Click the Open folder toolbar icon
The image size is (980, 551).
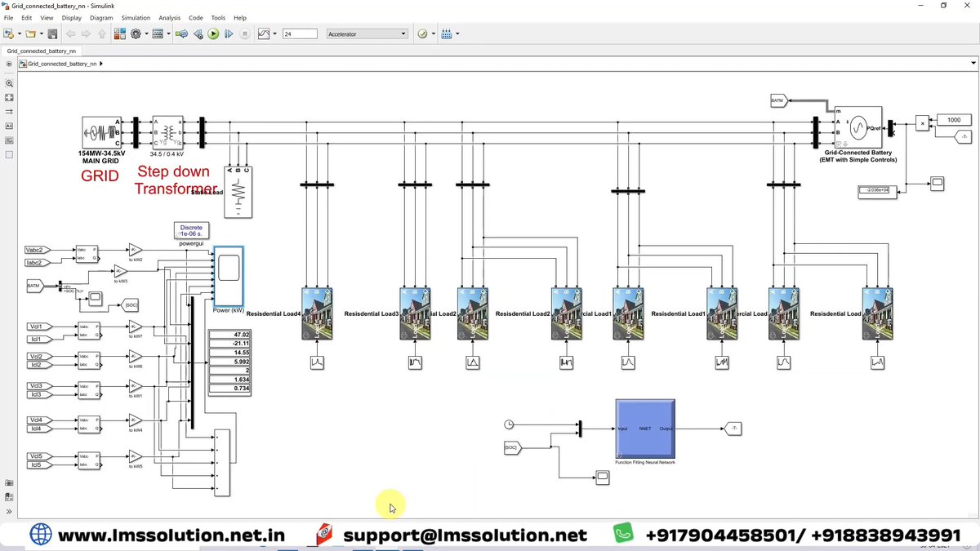(30, 33)
